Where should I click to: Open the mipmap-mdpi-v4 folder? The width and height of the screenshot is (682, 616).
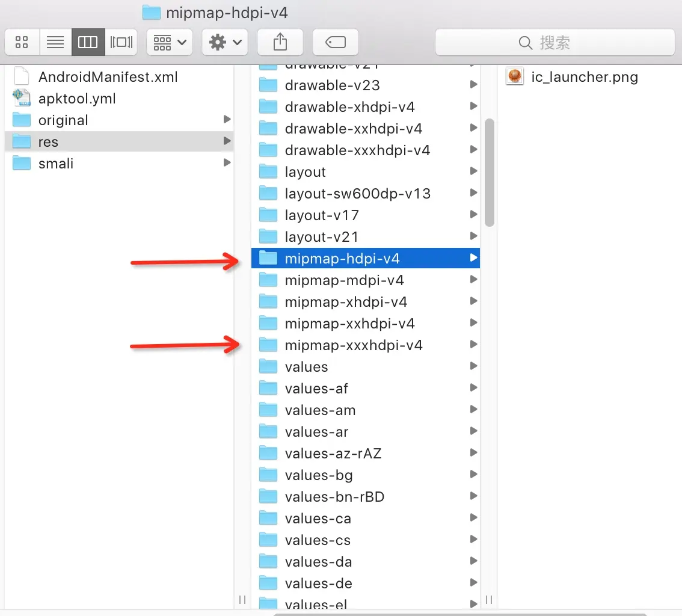coord(366,280)
